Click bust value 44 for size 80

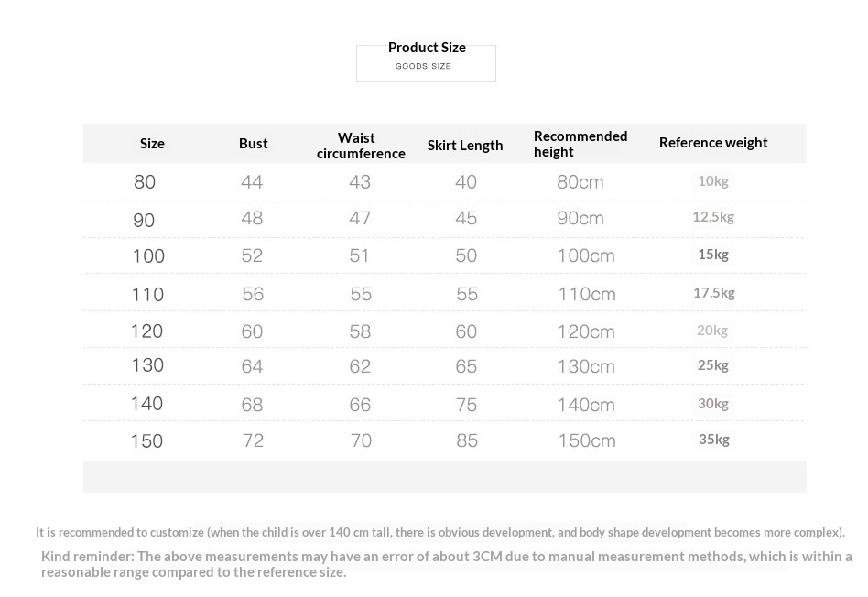(252, 182)
